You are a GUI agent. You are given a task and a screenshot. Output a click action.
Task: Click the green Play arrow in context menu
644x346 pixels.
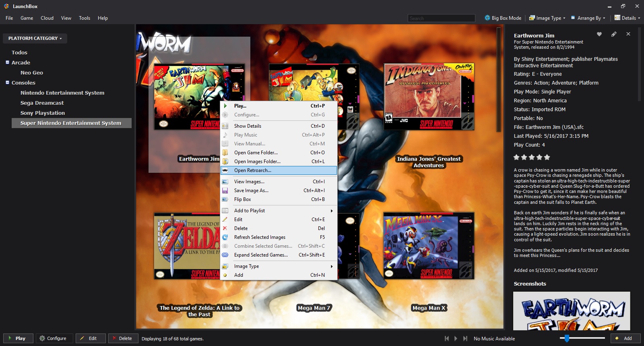click(x=225, y=106)
